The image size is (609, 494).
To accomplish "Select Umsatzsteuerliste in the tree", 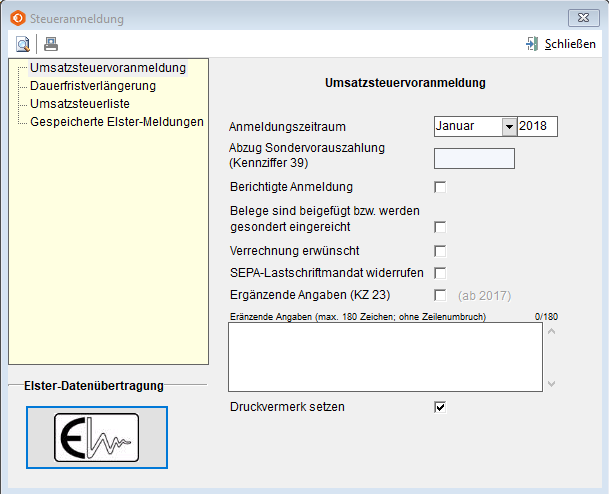I will pos(80,104).
